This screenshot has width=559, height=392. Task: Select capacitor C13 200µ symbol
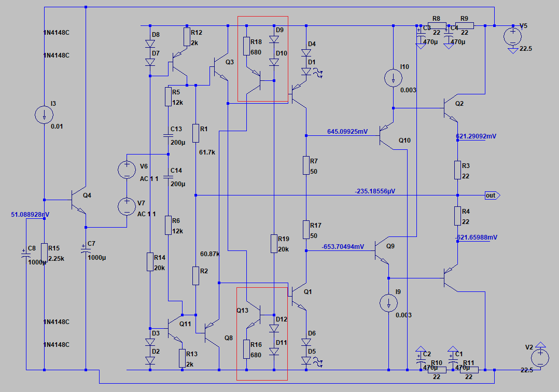pyautogui.click(x=168, y=135)
